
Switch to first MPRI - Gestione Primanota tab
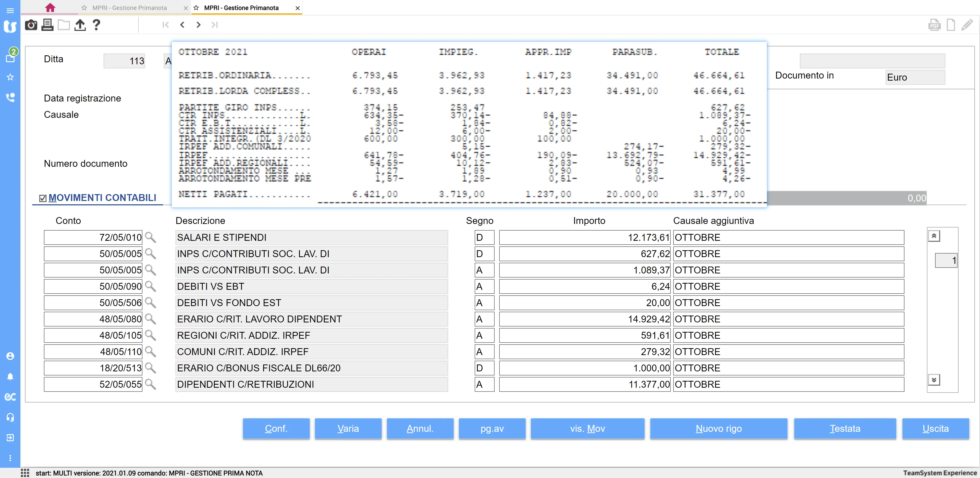[x=129, y=8]
